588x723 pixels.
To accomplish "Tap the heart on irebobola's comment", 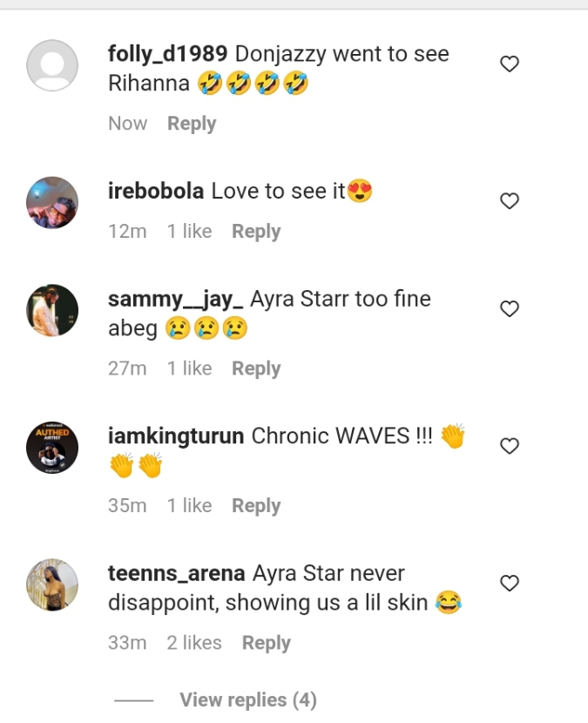I will coord(510,201).
